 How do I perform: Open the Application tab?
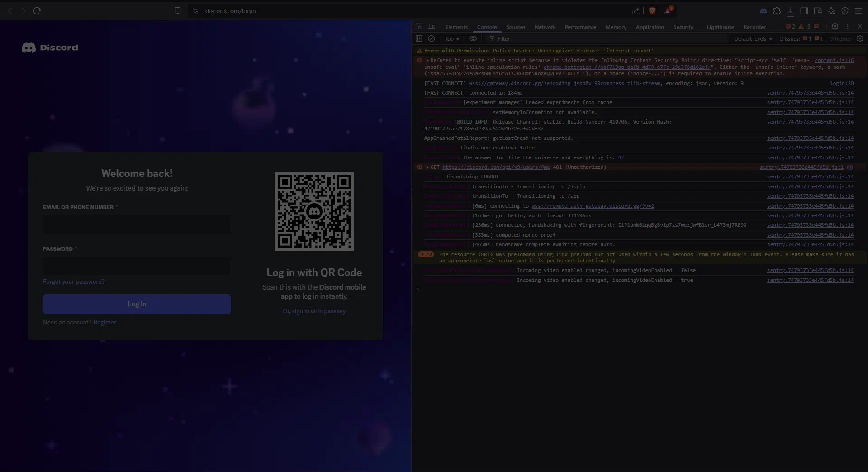(650, 27)
